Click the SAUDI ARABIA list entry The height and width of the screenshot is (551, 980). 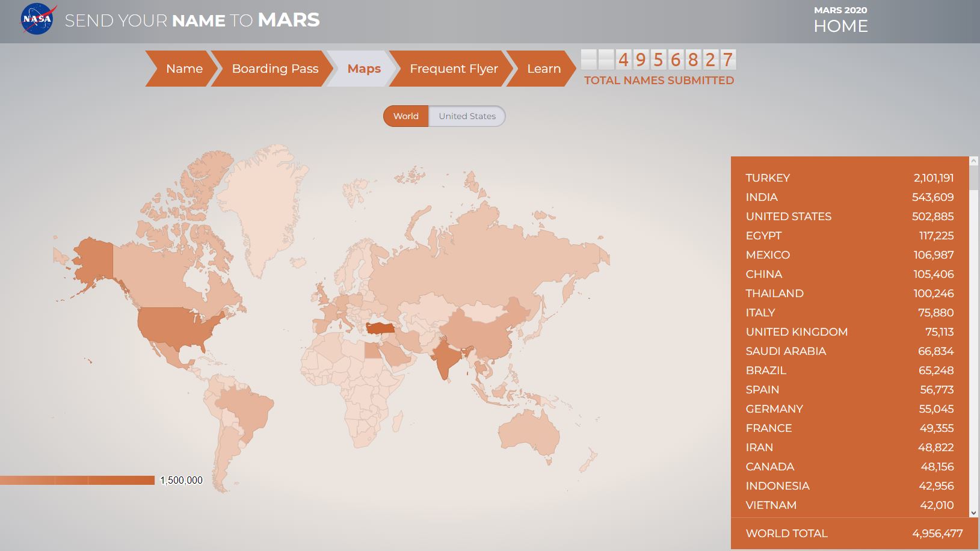click(x=849, y=351)
